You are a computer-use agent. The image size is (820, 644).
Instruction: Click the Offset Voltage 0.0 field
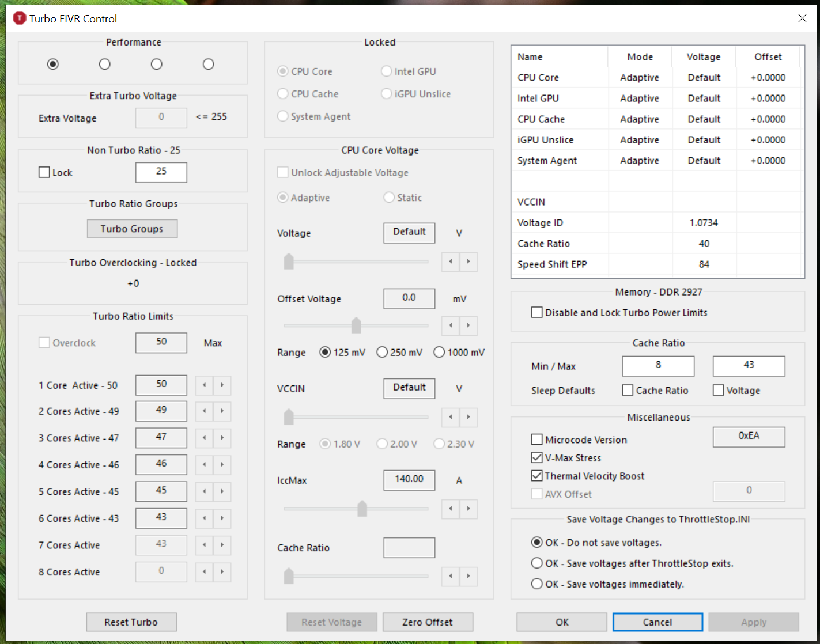(x=409, y=298)
